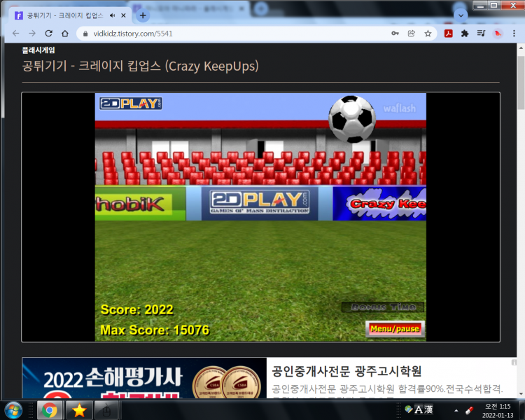The height and width of the screenshot is (420, 525).
Task: Open the profile avatar icon
Action: point(498,33)
